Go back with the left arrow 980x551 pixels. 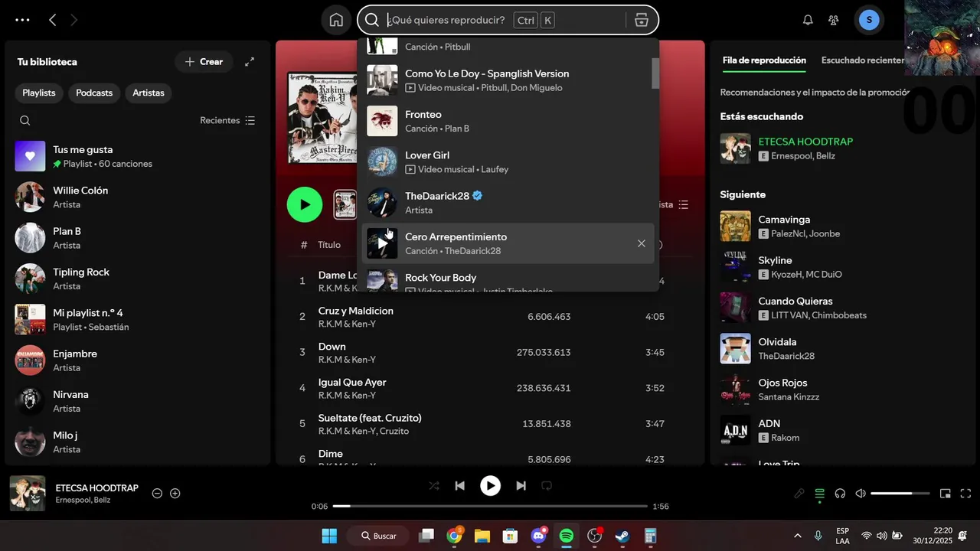coord(52,20)
